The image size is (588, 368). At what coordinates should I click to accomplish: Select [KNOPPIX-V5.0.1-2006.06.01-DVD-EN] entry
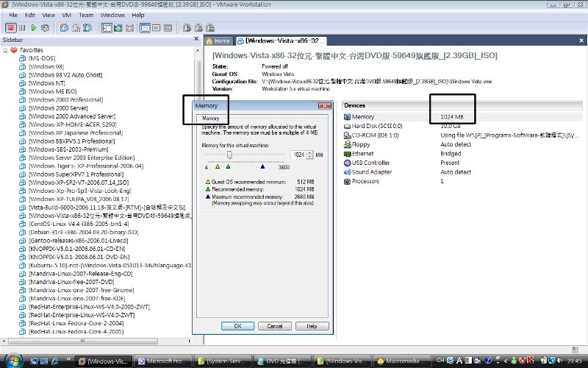pyautogui.click(x=79, y=257)
